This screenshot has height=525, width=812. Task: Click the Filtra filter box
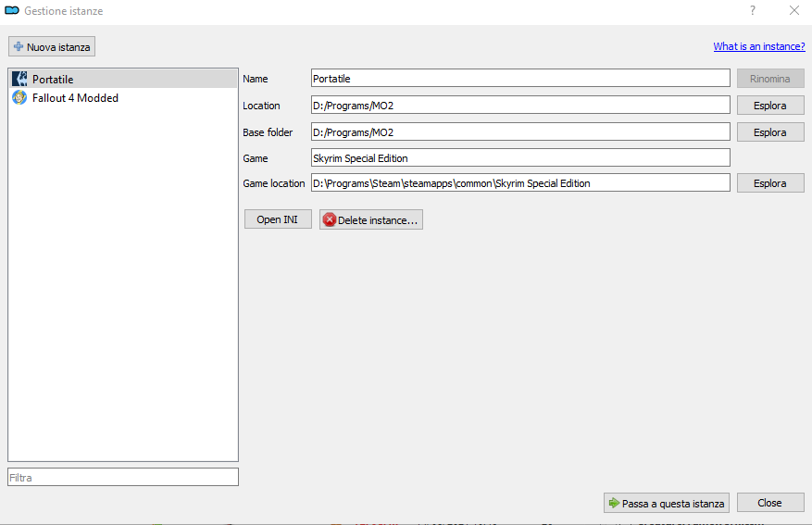tap(123, 477)
